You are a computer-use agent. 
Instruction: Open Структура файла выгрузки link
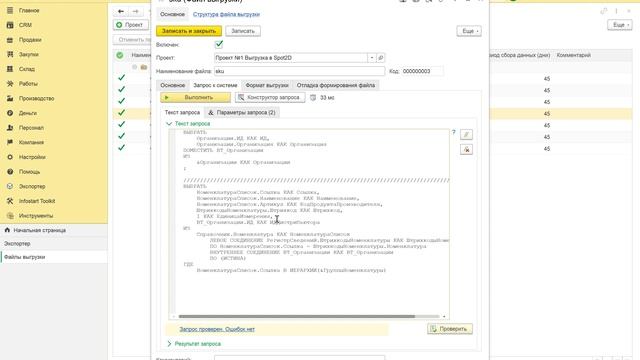click(226, 14)
